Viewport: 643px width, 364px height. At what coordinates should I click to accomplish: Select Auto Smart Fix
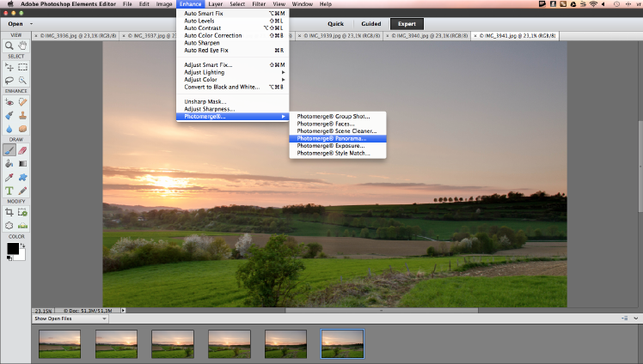pyautogui.click(x=232, y=14)
